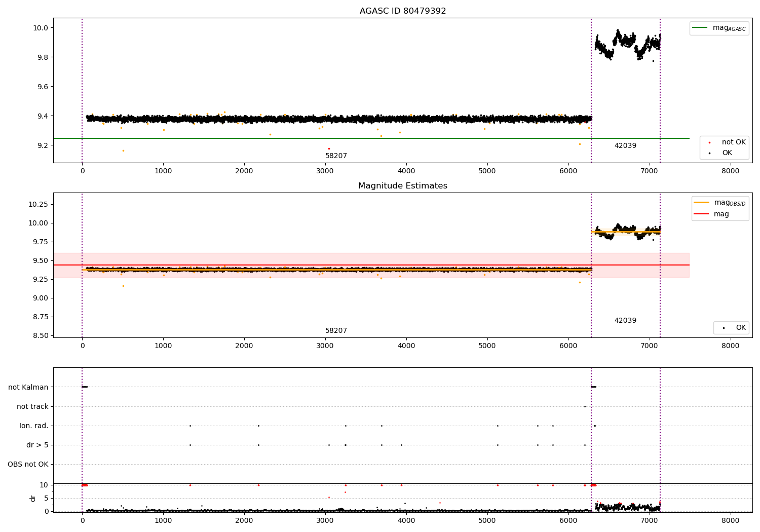The height and width of the screenshot is (532, 760).
Task: Click the "OK" legend entry in top plot
Action: [x=727, y=153]
